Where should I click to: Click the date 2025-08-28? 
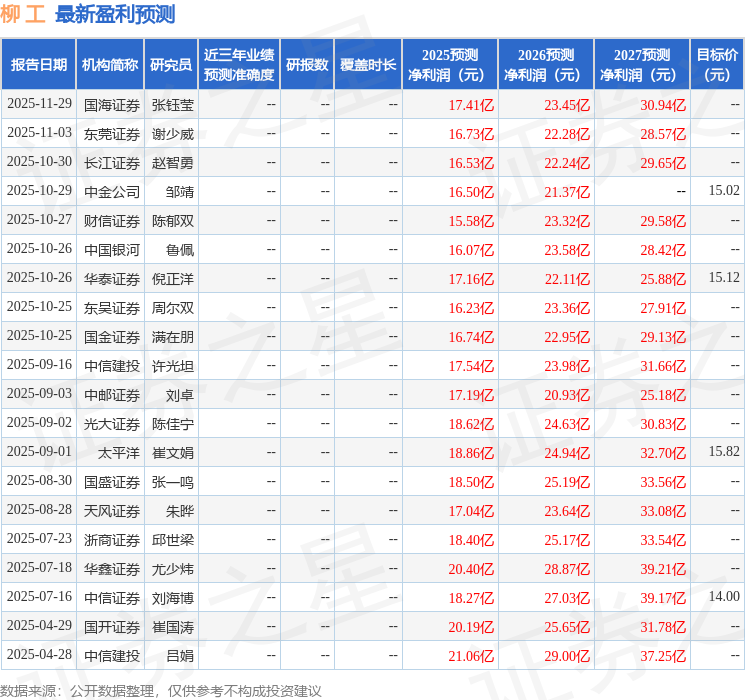tap(39, 509)
